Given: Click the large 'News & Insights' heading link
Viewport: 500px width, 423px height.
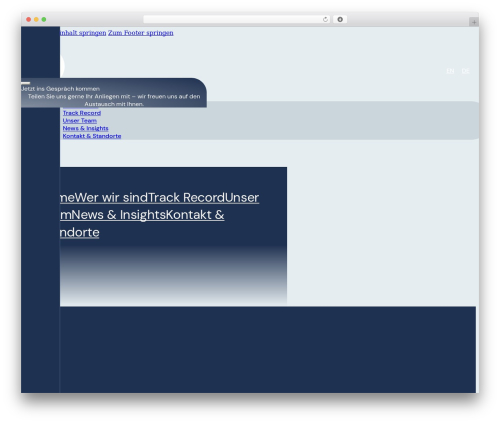Looking at the screenshot, I should pyautogui.click(x=118, y=215).
